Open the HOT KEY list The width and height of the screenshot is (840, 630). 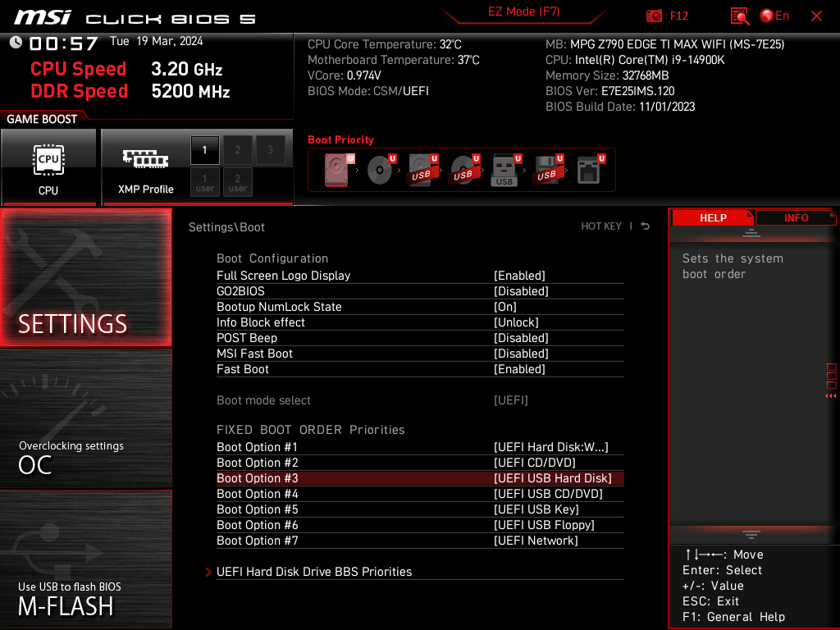(601, 226)
